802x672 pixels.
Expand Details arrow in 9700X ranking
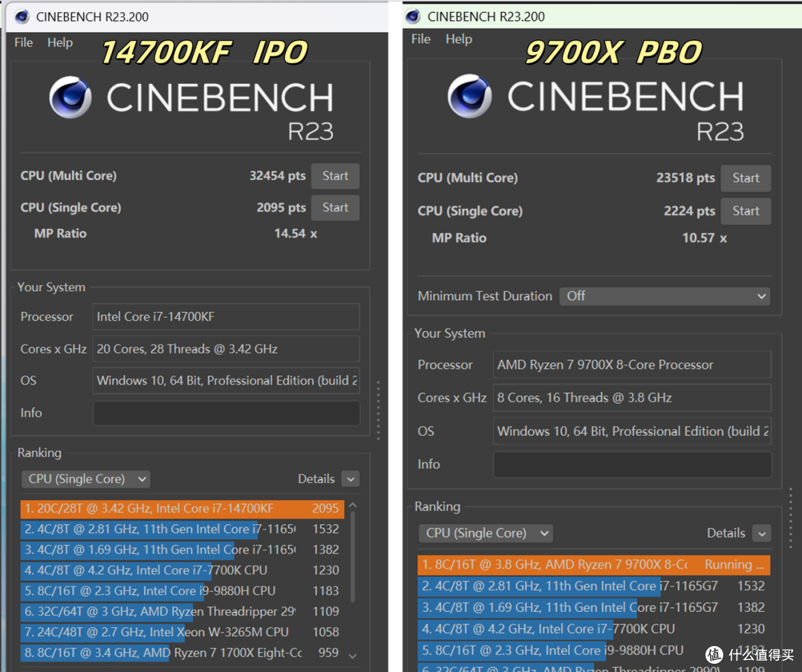coord(762,533)
